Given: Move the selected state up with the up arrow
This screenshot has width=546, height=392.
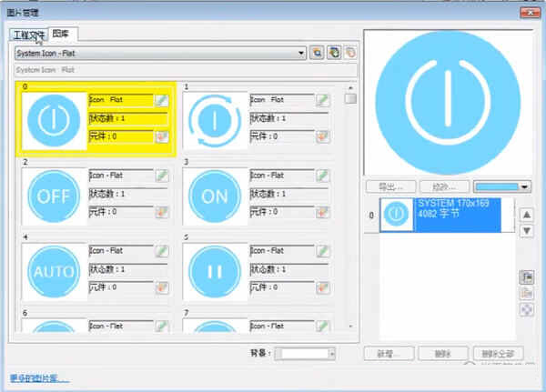Looking at the screenshot, I should (x=526, y=215).
